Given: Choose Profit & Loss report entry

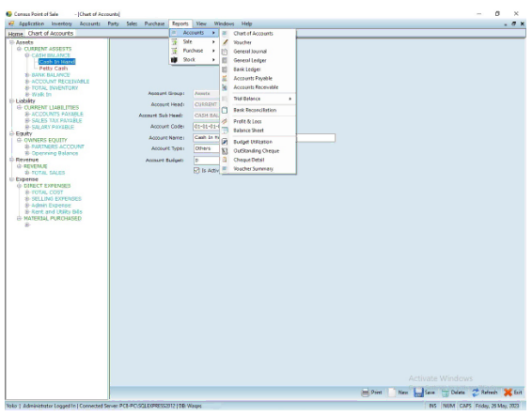Looking at the screenshot, I should coord(247,121).
